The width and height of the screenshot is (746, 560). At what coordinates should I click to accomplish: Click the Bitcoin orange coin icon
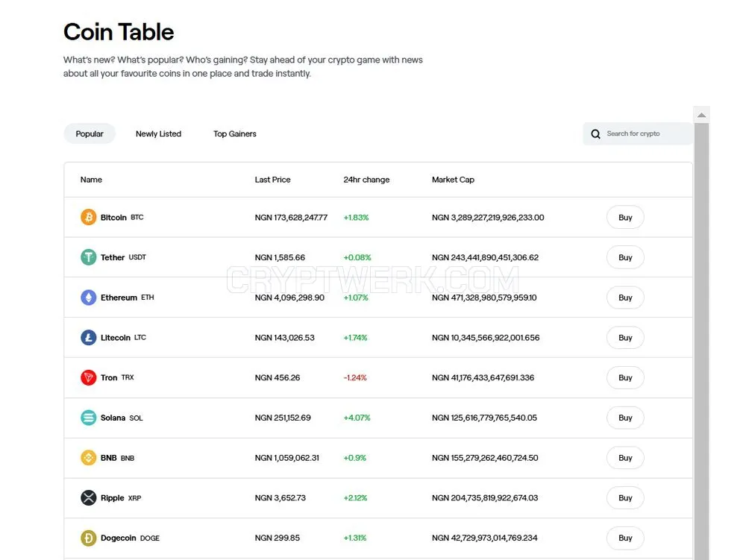point(89,217)
